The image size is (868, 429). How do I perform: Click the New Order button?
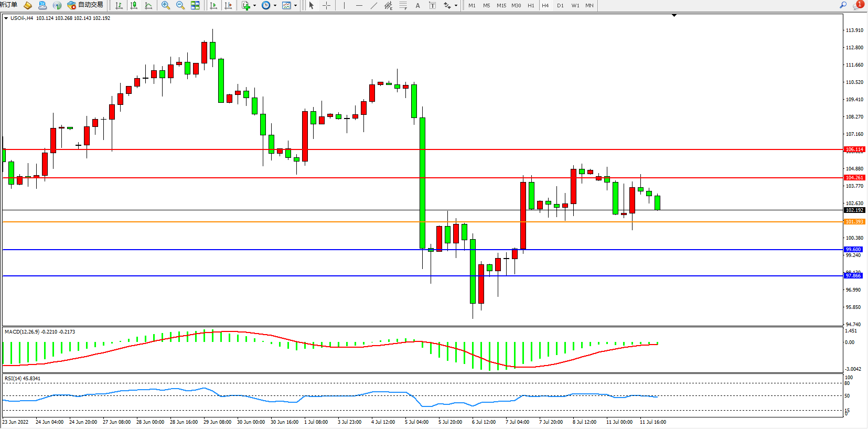pos(9,5)
